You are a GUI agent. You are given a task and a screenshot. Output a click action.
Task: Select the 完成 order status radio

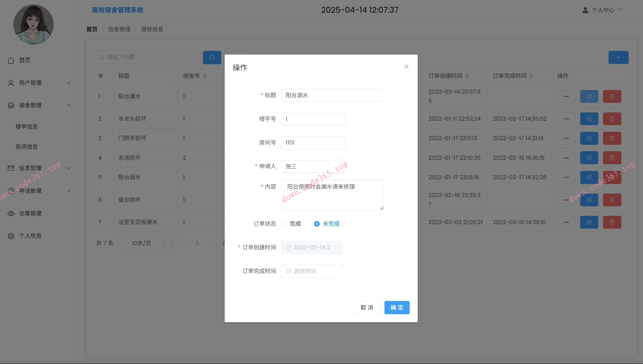tap(284, 224)
